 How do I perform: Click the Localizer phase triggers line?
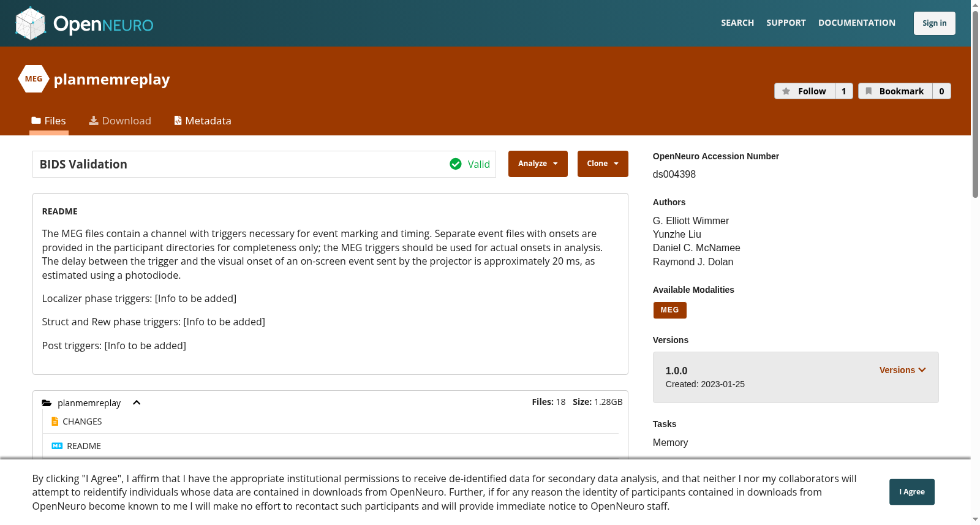pos(139,298)
